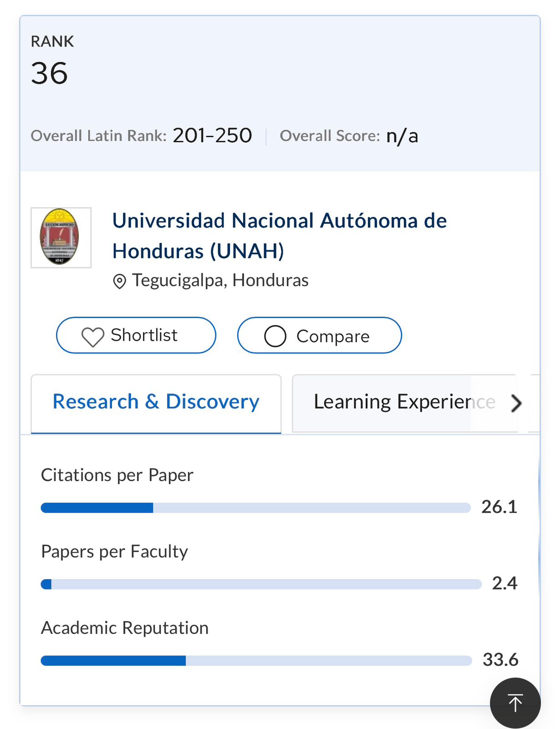The image size is (560, 729).
Task: Click the Citations per Paper score 26.1
Action: 499,507
